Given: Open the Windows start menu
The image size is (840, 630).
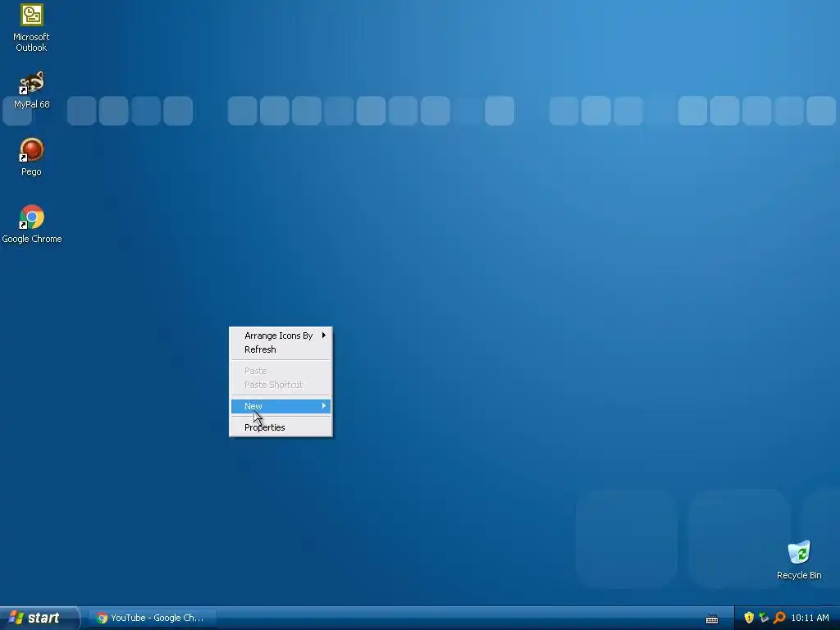Looking at the screenshot, I should tap(39, 618).
